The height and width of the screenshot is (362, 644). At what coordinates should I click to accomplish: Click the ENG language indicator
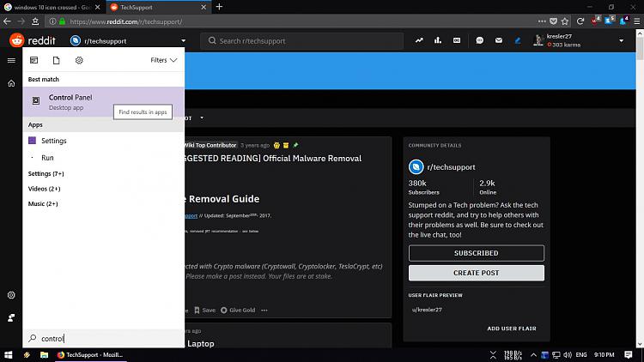click(x=581, y=355)
